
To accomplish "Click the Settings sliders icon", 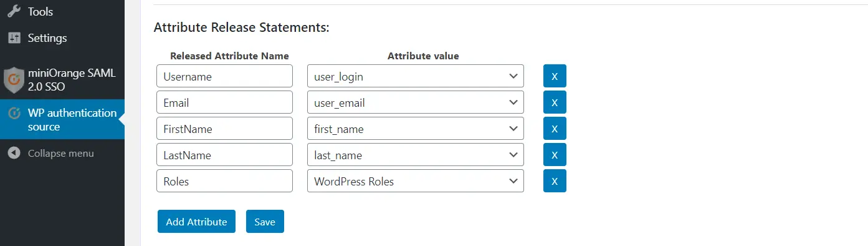I will 14,38.
